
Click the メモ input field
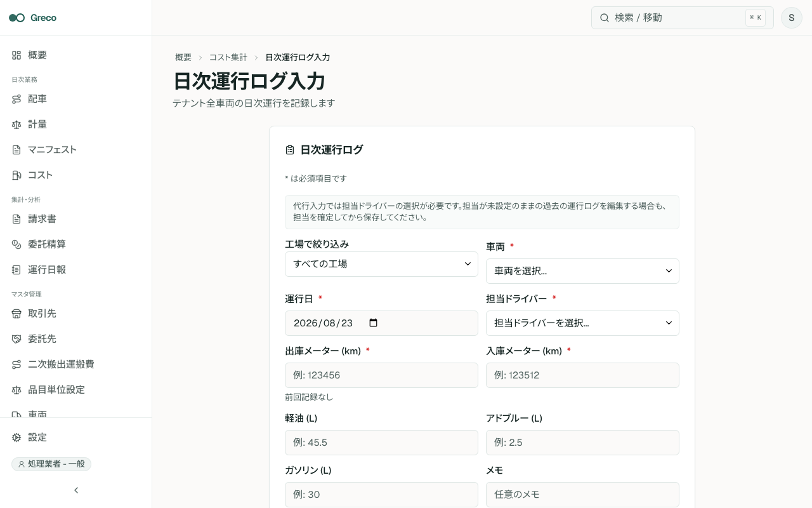582,495
